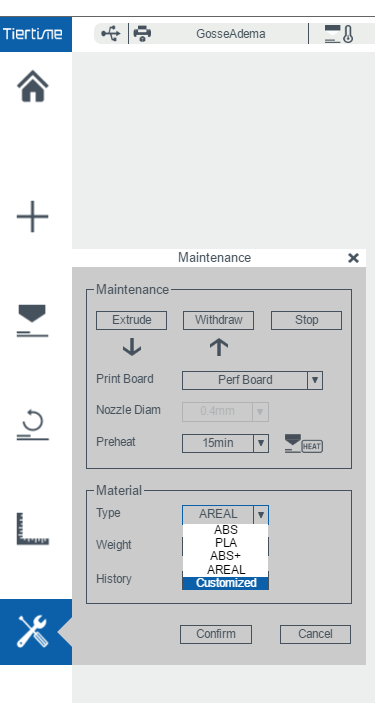375x725 pixels.
Task: Click the Add model plus icon
Action: click(33, 216)
